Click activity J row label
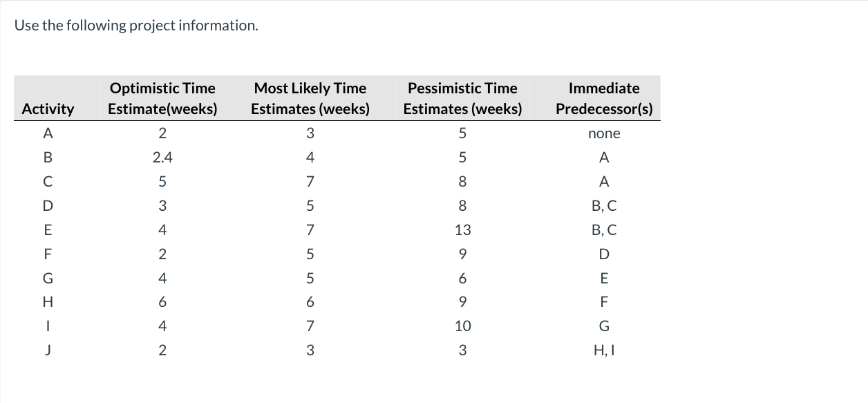 pos(48,350)
